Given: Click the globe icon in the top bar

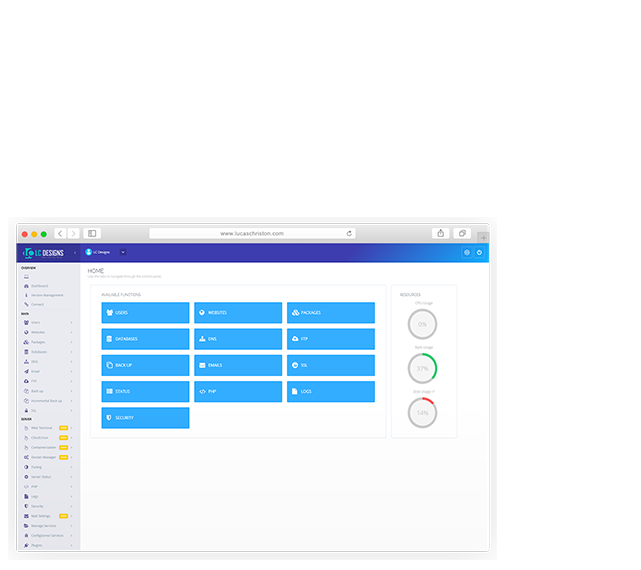Looking at the screenshot, I should (466, 252).
